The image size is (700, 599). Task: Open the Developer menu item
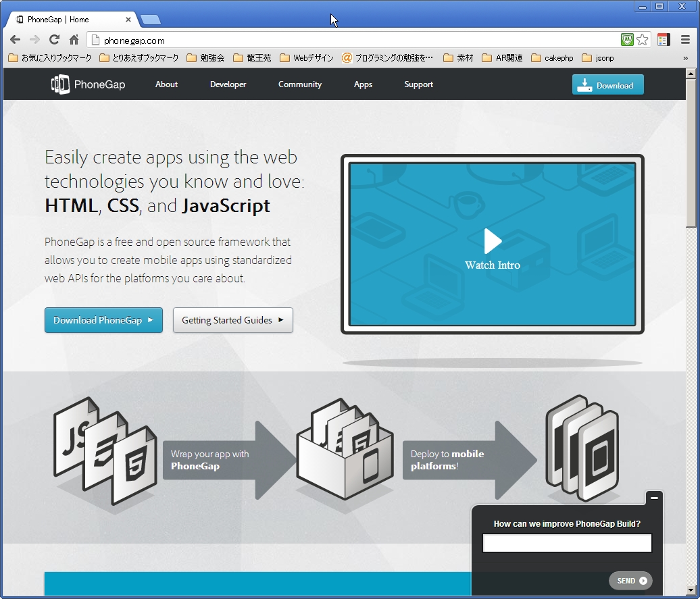click(x=228, y=84)
